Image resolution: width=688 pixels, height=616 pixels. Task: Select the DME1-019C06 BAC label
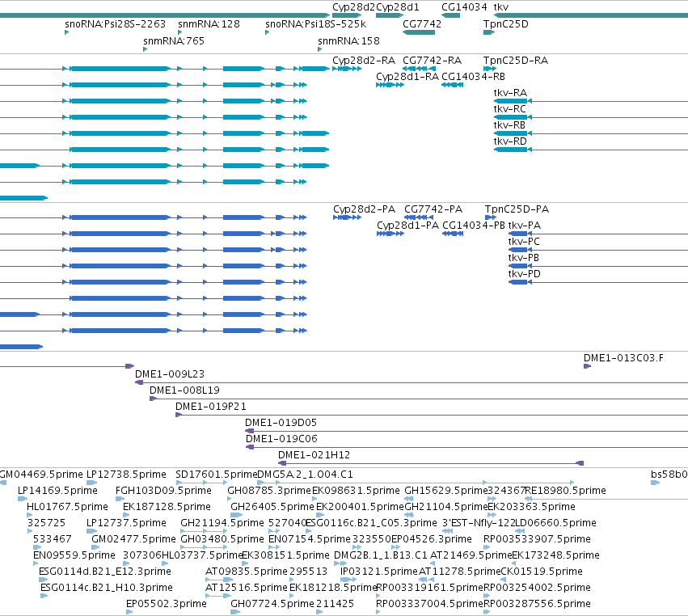click(281, 439)
